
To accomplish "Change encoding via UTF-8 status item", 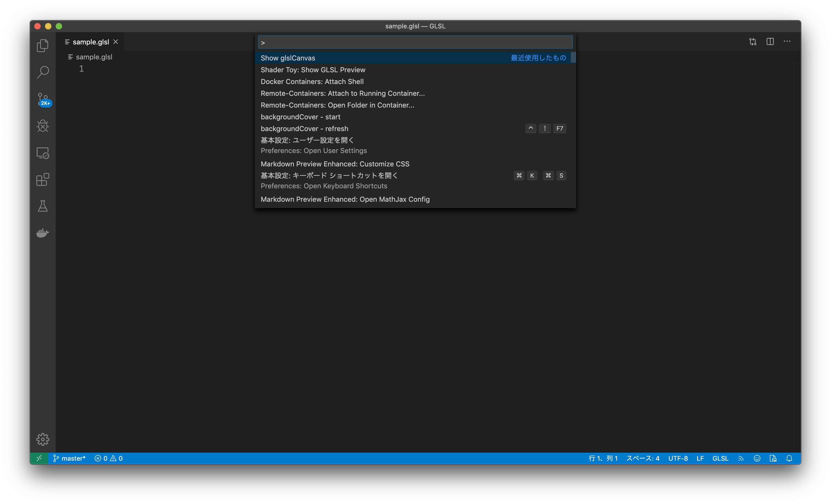I will 678,459.
